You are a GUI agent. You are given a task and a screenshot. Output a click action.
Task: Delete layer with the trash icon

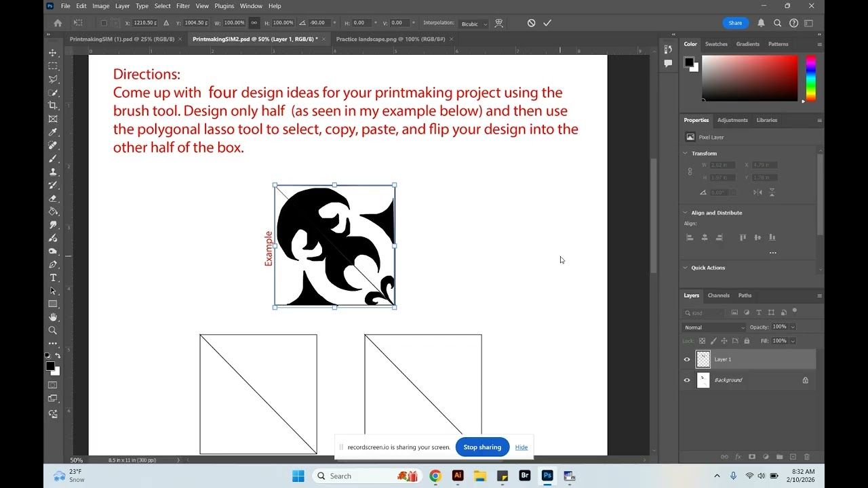(806, 457)
